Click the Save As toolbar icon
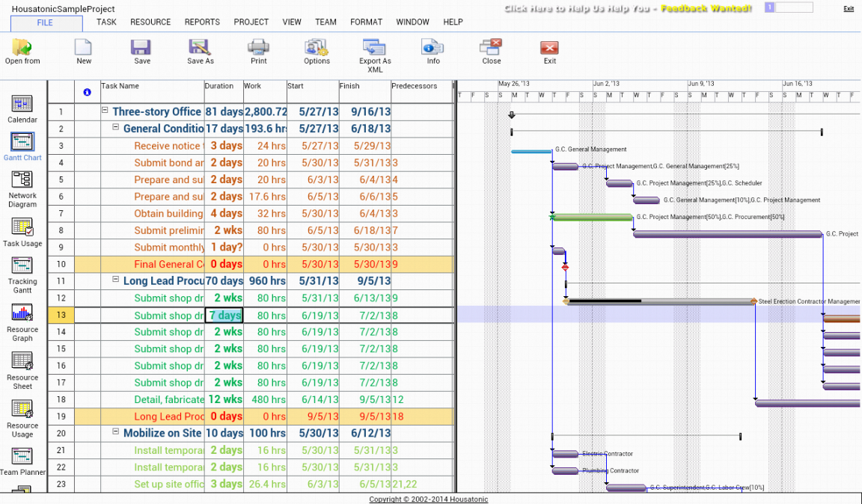Screen dimensions: 862x504 click(200, 48)
